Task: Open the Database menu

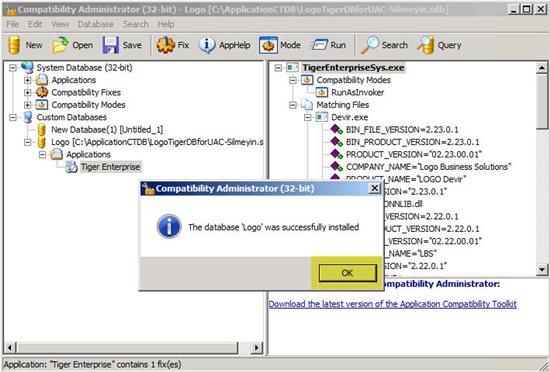Action: coord(95,24)
